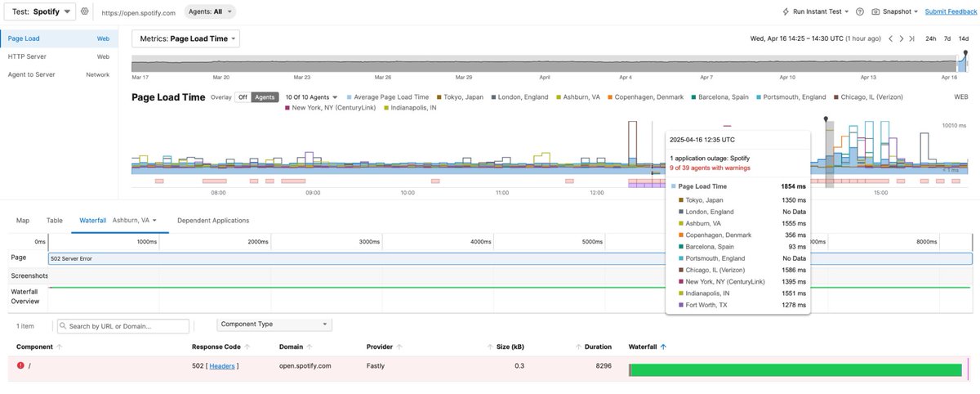Toggle Ashburn, VA series in chart legend
The width and height of the screenshot is (980, 394).
(578, 96)
